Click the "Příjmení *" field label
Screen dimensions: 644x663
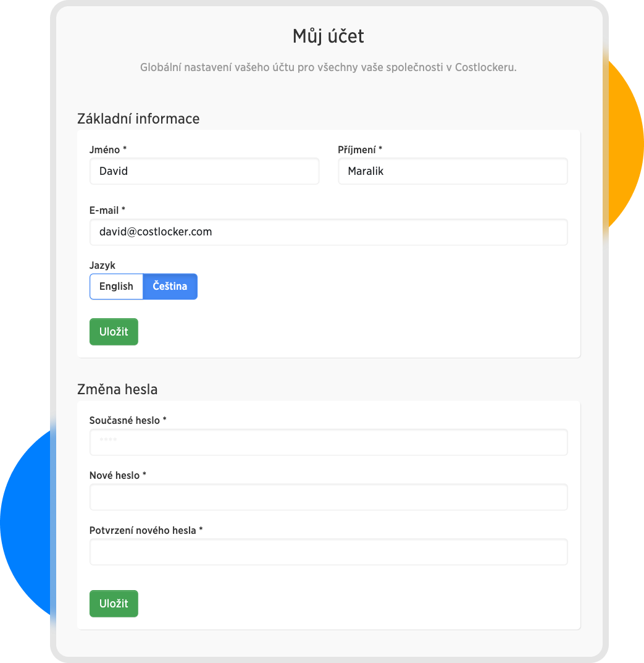[x=360, y=150]
